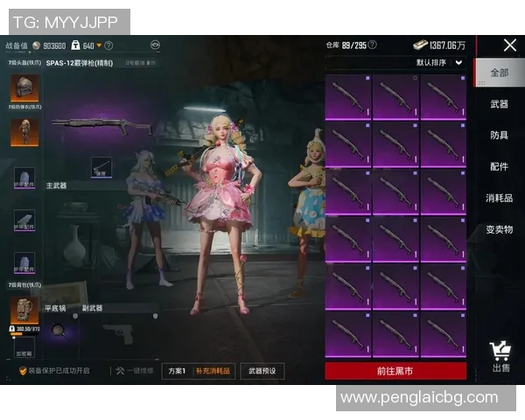Image resolution: width=525 pixels, height=420 pixels.
Task: Select the level 7 helmet slot icon
Action: 22,87
